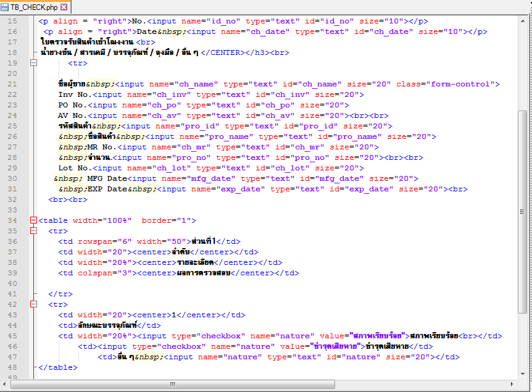The width and height of the screenshot is (532, 392).
Task: Click the horizontal scrollbar right arrow
Action: 512,384
